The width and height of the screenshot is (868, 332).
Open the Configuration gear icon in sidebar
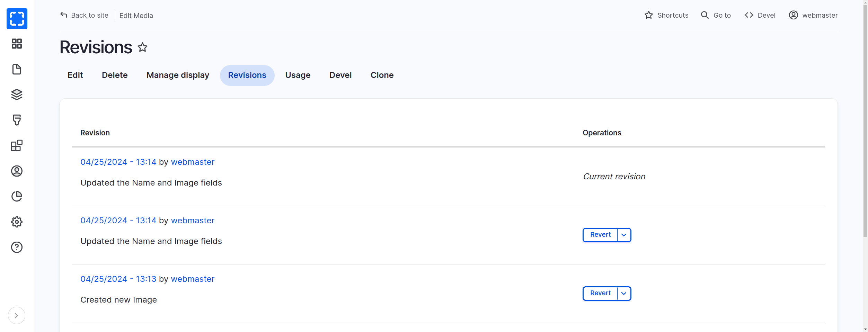pyautogui.click(x=17, y=222)
